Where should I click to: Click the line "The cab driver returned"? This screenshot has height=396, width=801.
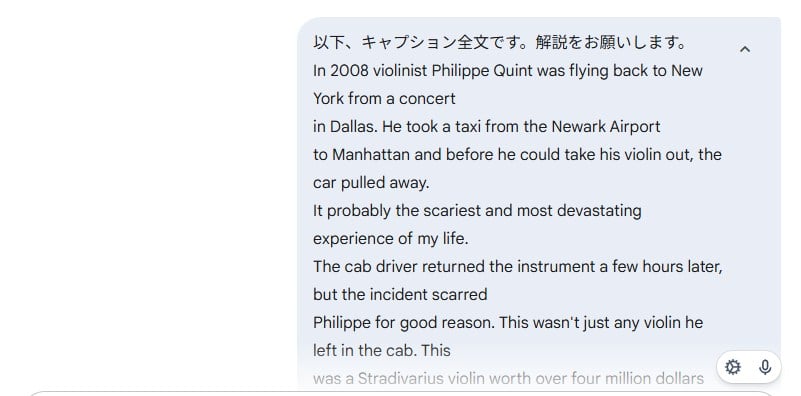pyautogui.click(x=518, y=267)
